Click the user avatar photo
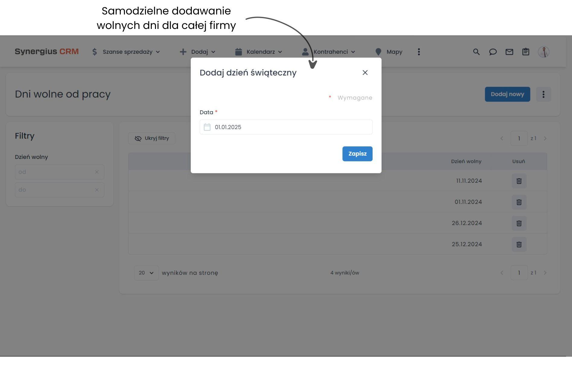 [543, 52]
